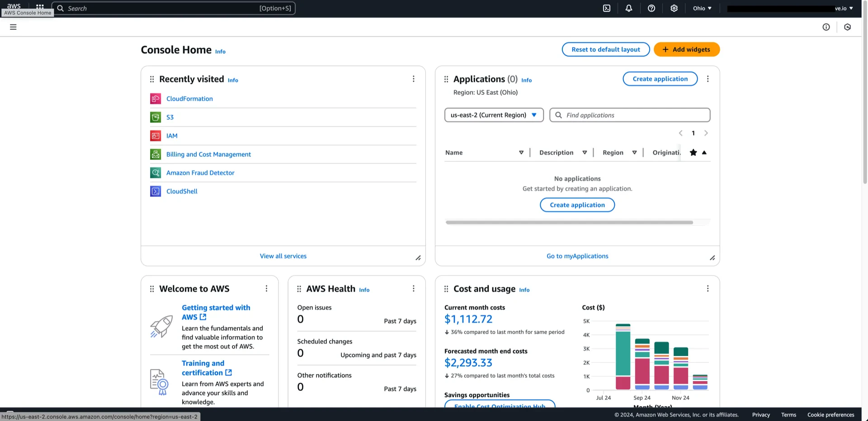
Task: Sort applications by the Description column
Action: tap(585, 153)
